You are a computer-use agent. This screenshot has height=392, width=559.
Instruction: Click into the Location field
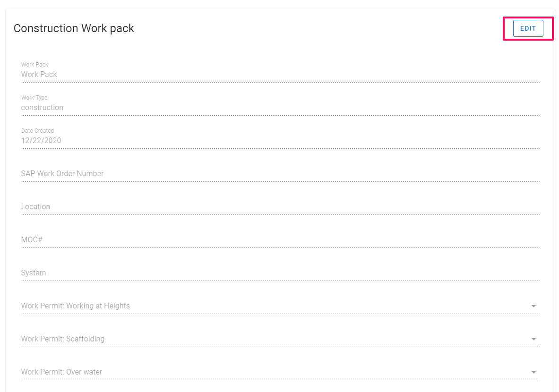click(x=279, y=207)
